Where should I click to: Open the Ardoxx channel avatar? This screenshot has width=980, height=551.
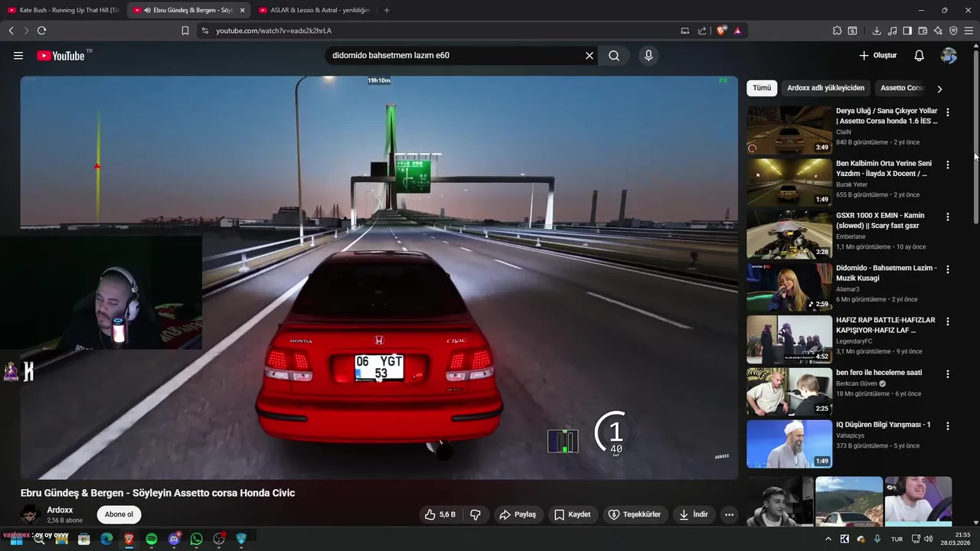(31, 514)
